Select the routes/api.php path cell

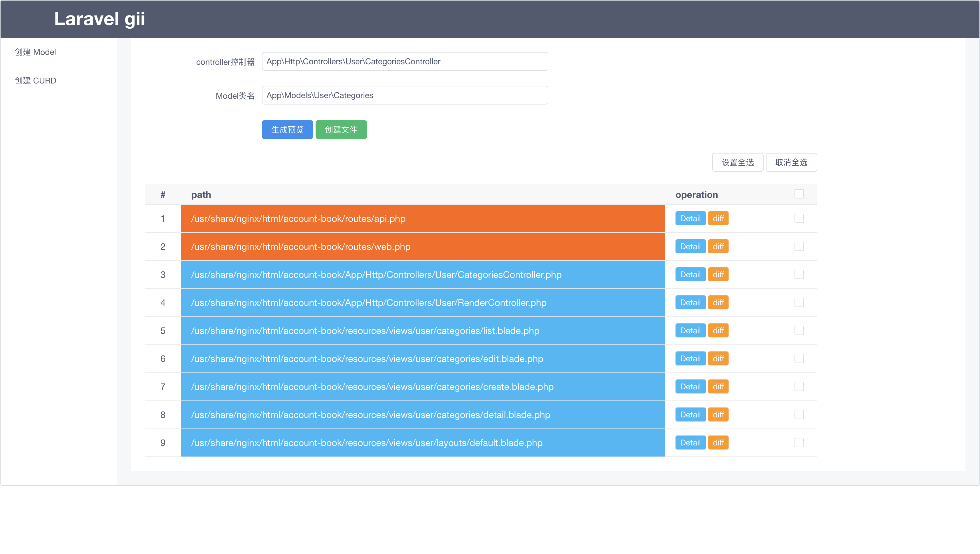[x=423, y=219]
